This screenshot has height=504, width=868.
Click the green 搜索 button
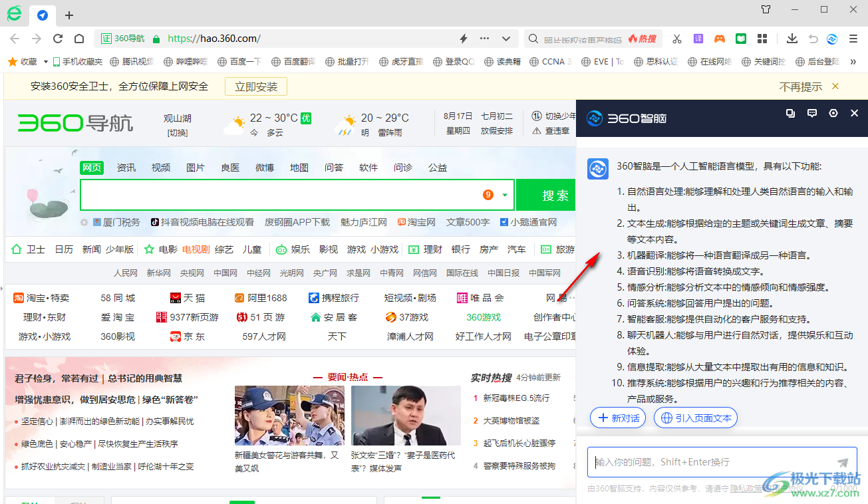coord(555,195)
